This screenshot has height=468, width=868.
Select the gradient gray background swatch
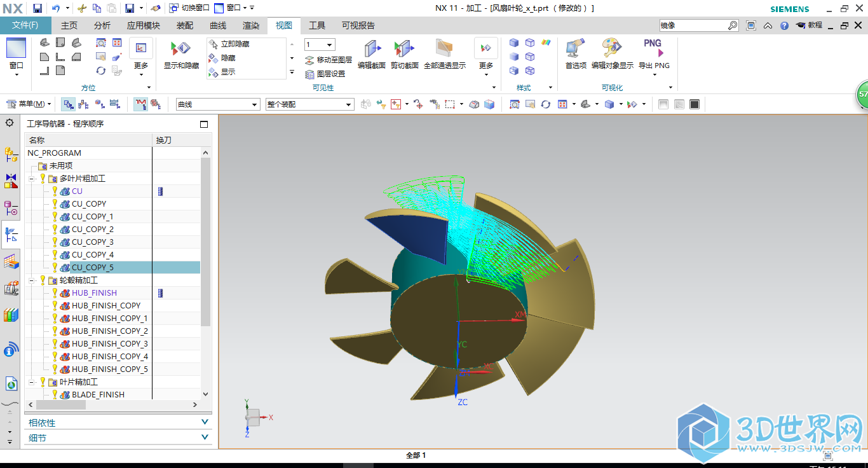point(679,104)
